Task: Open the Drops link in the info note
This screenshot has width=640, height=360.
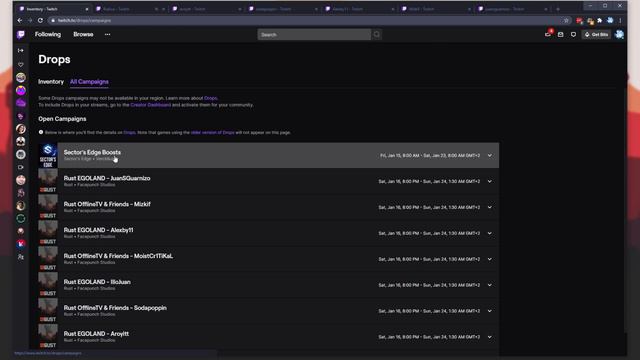Action: click(129, 132)
